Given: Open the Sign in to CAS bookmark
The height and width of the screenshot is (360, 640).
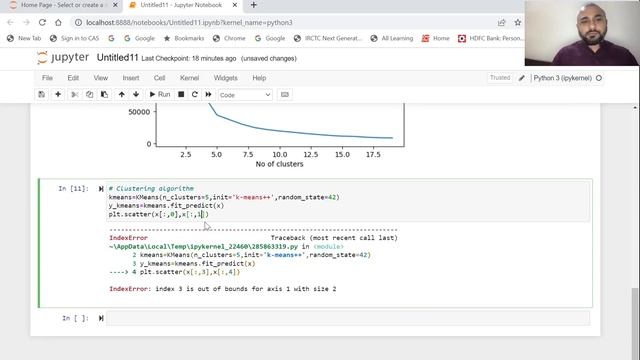Looking at the screenshot, I should (x=74, y=38).
